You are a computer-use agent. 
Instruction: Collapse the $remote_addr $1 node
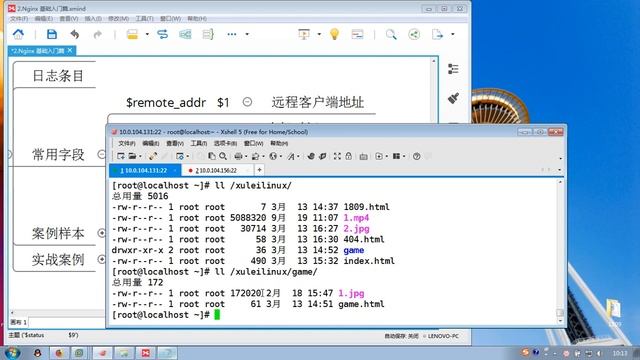point(247,102)
